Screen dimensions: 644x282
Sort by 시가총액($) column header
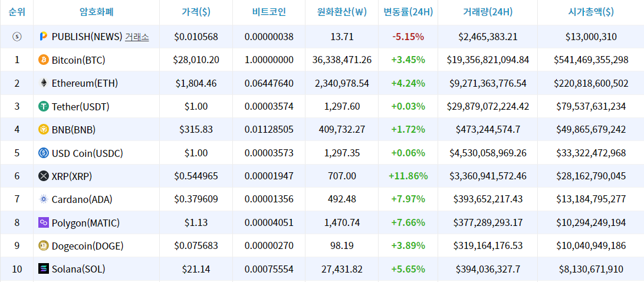591,12
